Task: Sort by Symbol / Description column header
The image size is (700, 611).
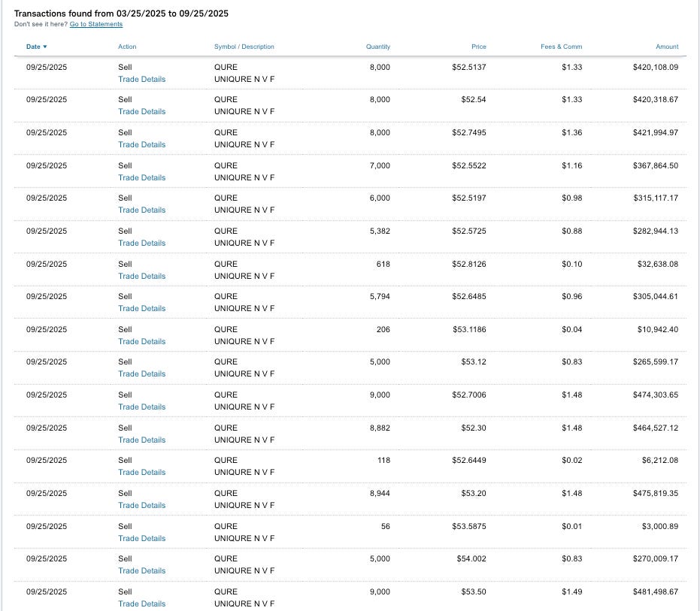Action: pos(244,47)
